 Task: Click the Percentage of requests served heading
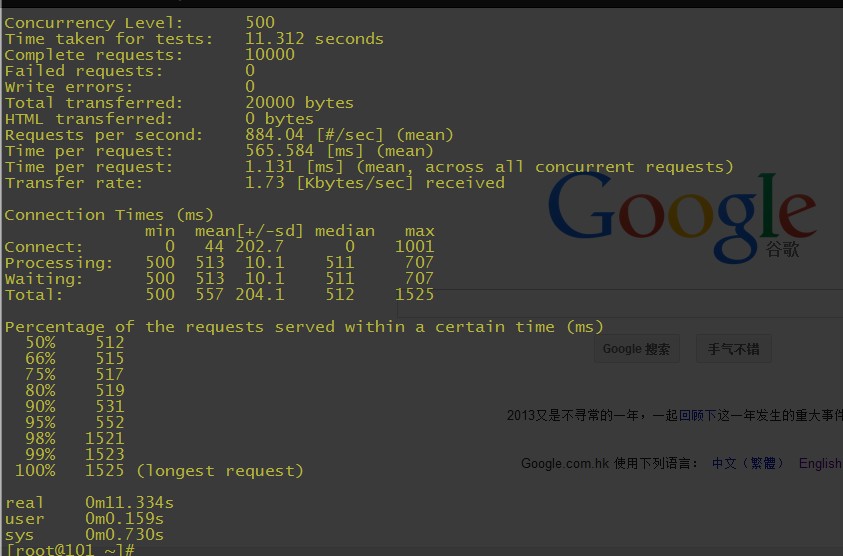(304, 327)
